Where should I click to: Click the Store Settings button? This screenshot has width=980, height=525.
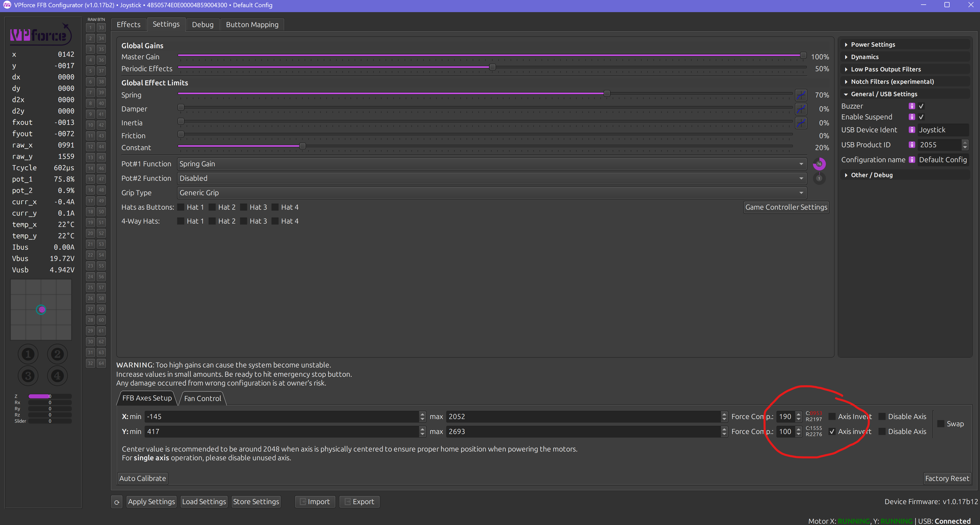coord(256,502)
